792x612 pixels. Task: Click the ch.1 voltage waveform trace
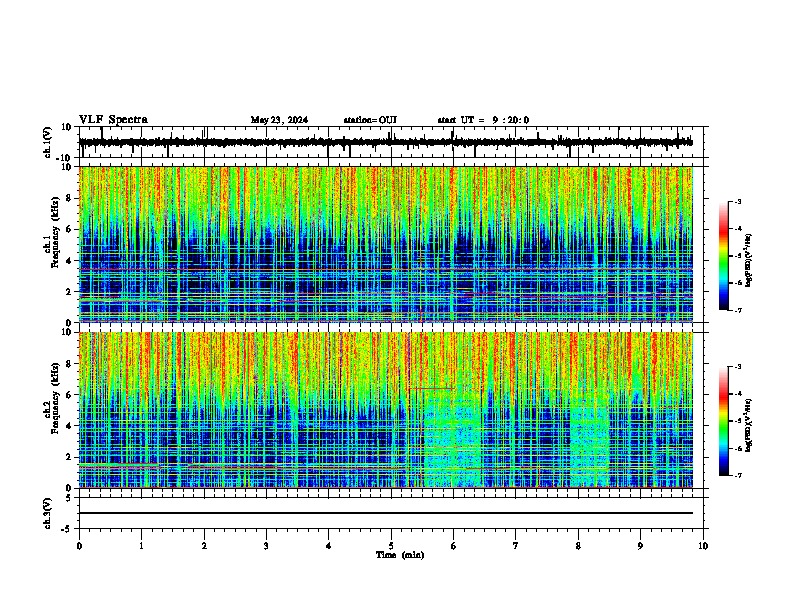[386, 142]
